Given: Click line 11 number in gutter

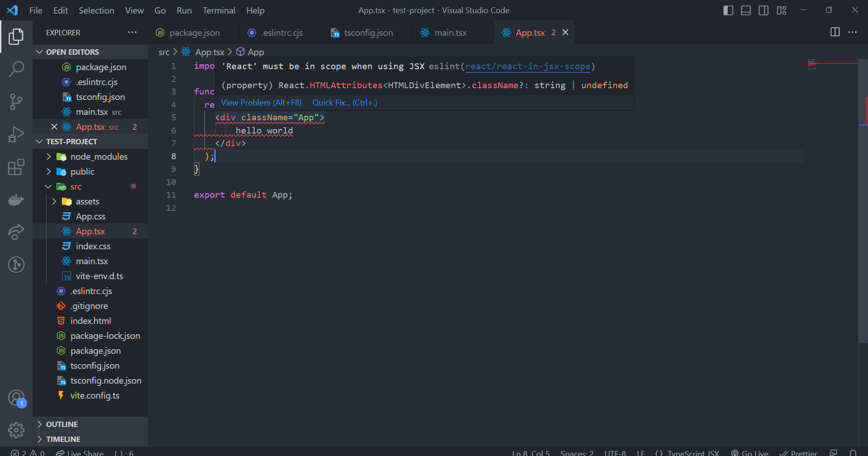Looking at the screenshot, I should pos(171,195).
